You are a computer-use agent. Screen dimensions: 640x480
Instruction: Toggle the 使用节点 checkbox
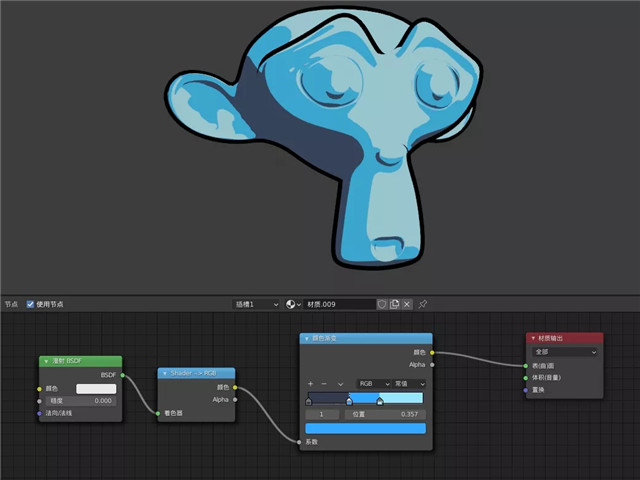point(30,304)
